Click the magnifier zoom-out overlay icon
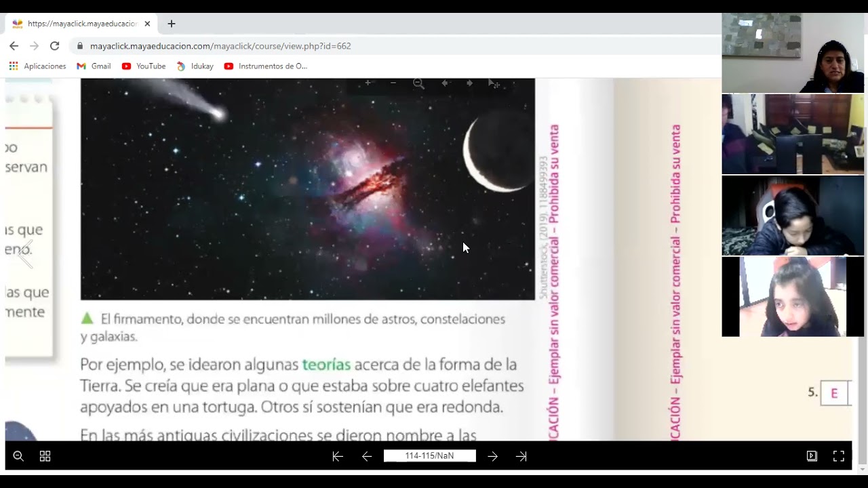 tap(418, 83)
